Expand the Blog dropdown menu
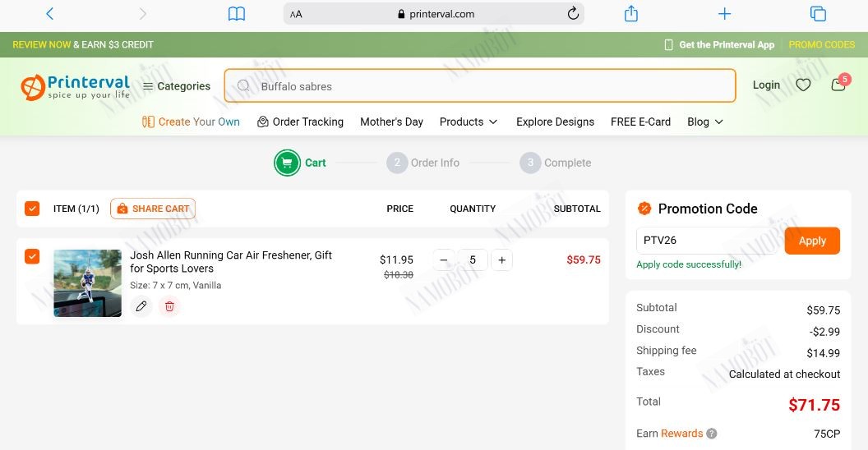868x450 pixels. [705, 122]
